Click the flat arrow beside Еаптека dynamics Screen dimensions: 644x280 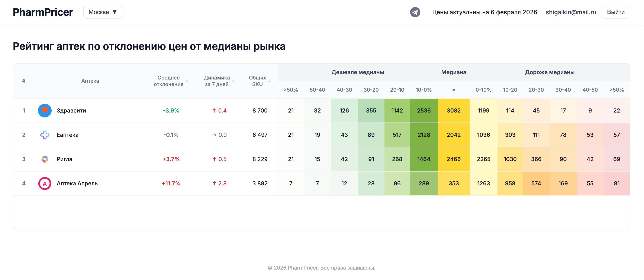point(214,135)
